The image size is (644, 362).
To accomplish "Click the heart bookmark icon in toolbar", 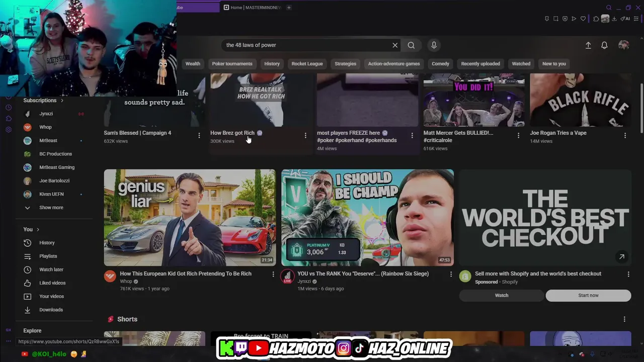I will coord(583,19).
